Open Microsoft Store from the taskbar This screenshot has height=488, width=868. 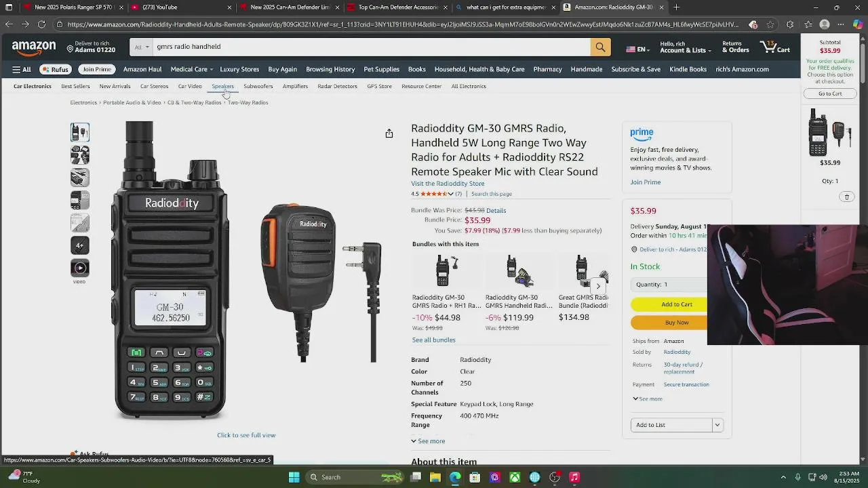[x=475, y=477]
